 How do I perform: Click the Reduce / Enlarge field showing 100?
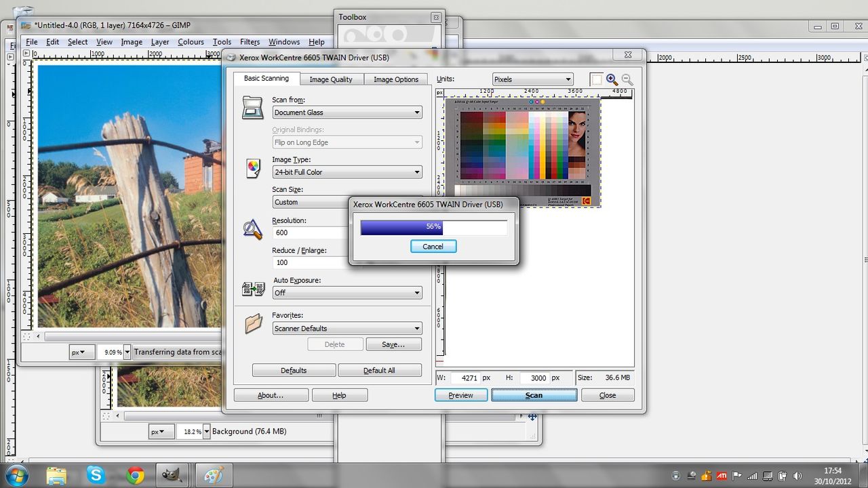[311, 262]
